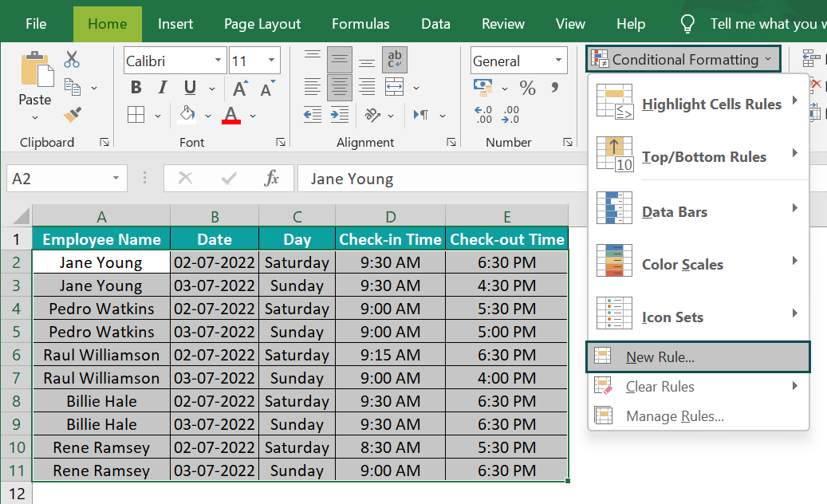
Task: Open the Borders dropdown arrow
Action: click(x=158, y=116)
